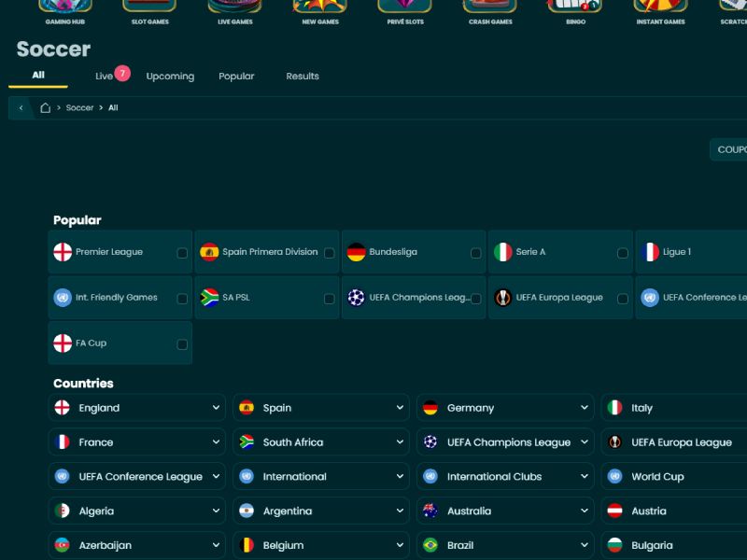Click the globe icon on Int. Friendly Games
The width and height of the screenshot is (747, 560).
[63, 298]
